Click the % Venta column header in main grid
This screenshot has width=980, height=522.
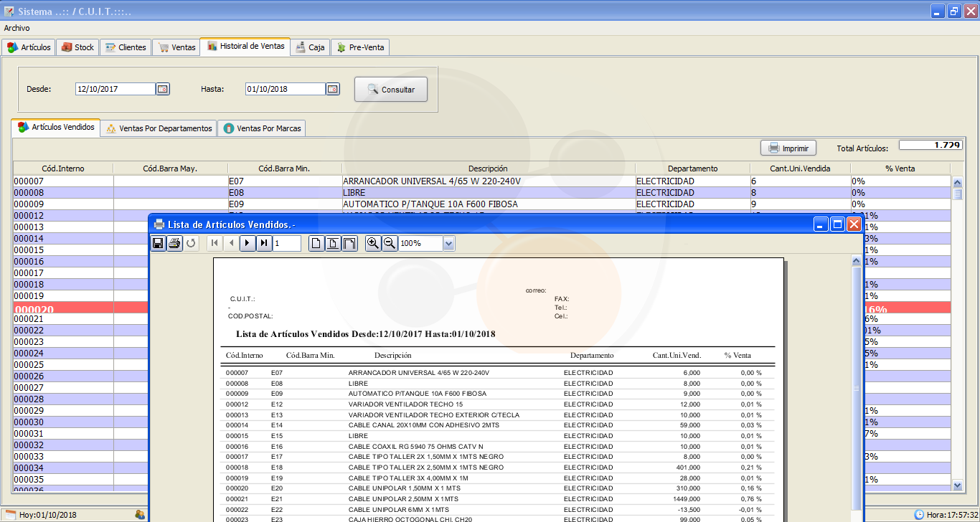pos(900,169)
